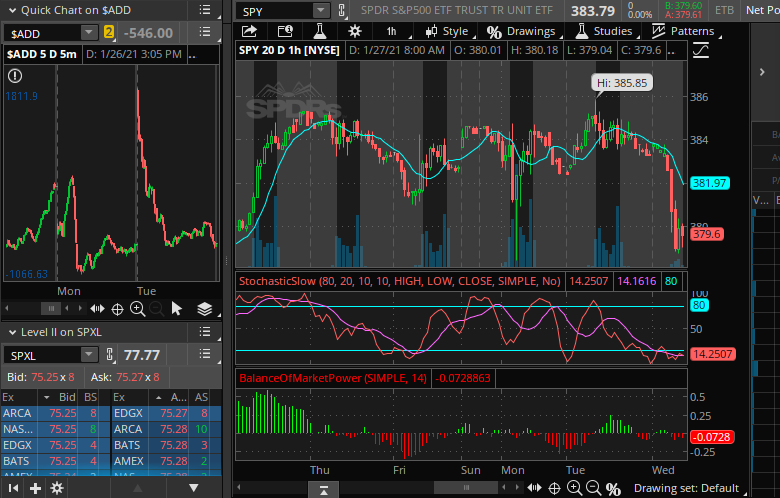Screen dimensions: 780x498
Task: Click the two dots after C: 379.6
Action: (671, 52)
